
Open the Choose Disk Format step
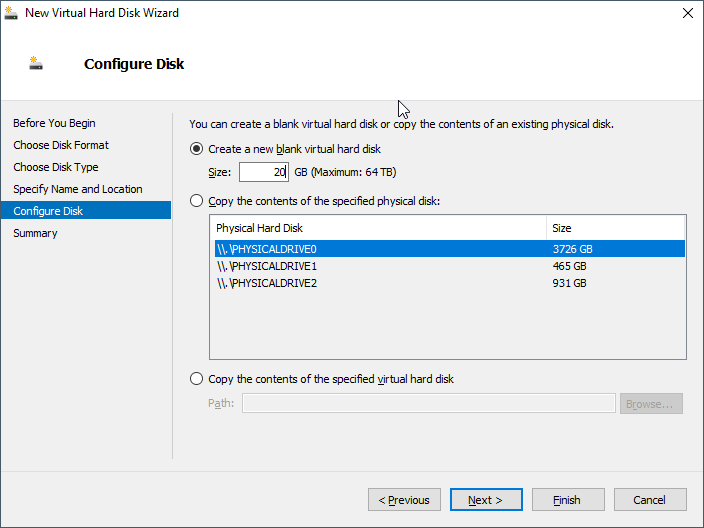click(x=61, y=145)
